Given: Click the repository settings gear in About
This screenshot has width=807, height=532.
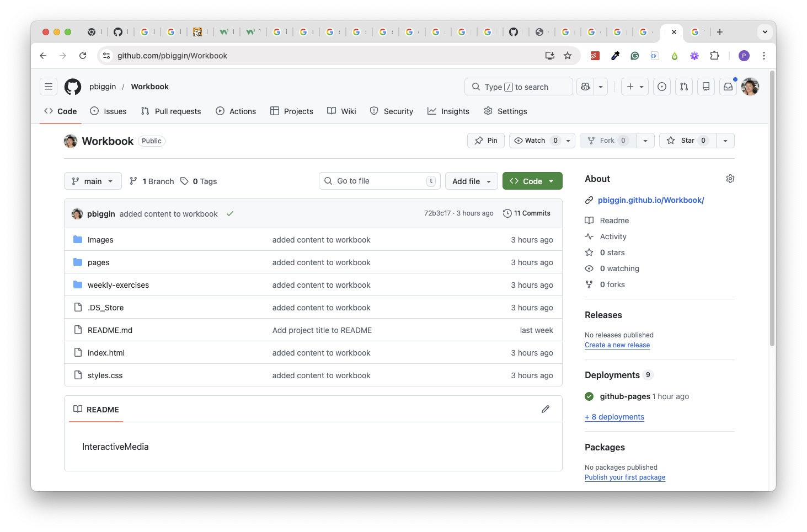Looking at the screenshot, I should point(730,179).
